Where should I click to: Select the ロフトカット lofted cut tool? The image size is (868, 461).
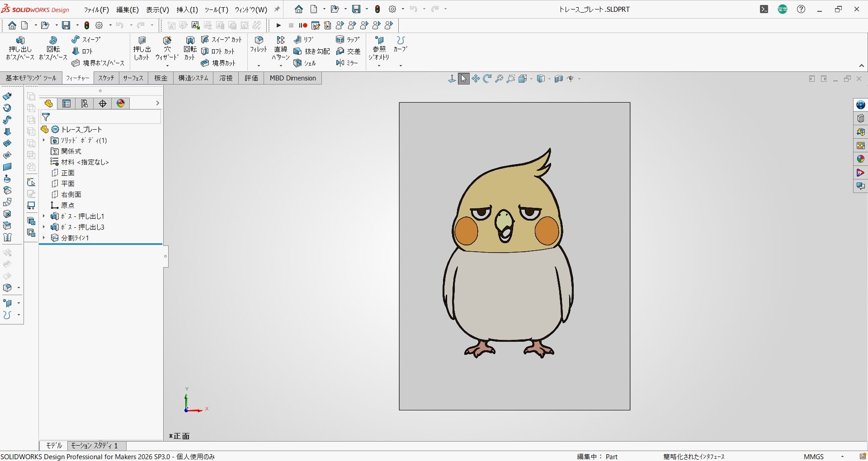coord(218,52)
